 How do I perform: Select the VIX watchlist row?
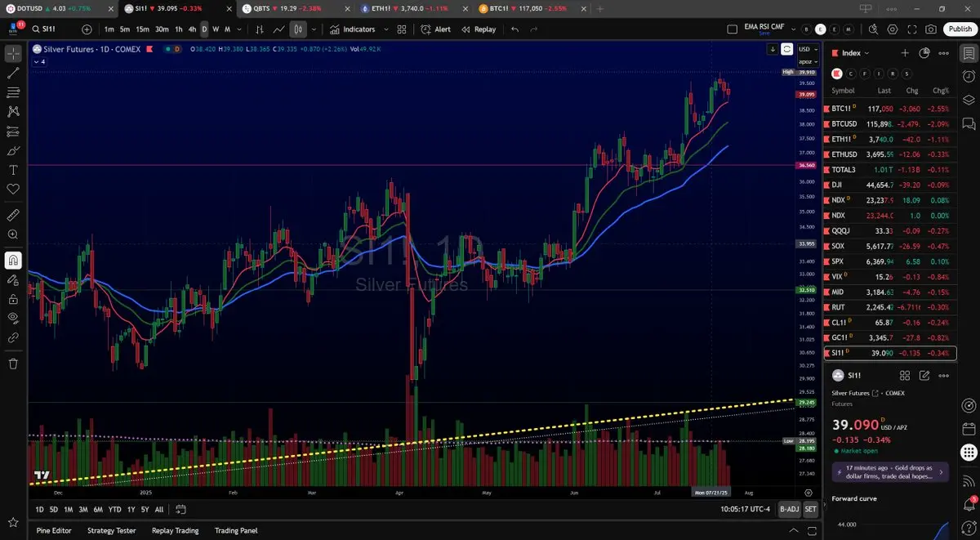pyautogui.click(x=889, y=277)
